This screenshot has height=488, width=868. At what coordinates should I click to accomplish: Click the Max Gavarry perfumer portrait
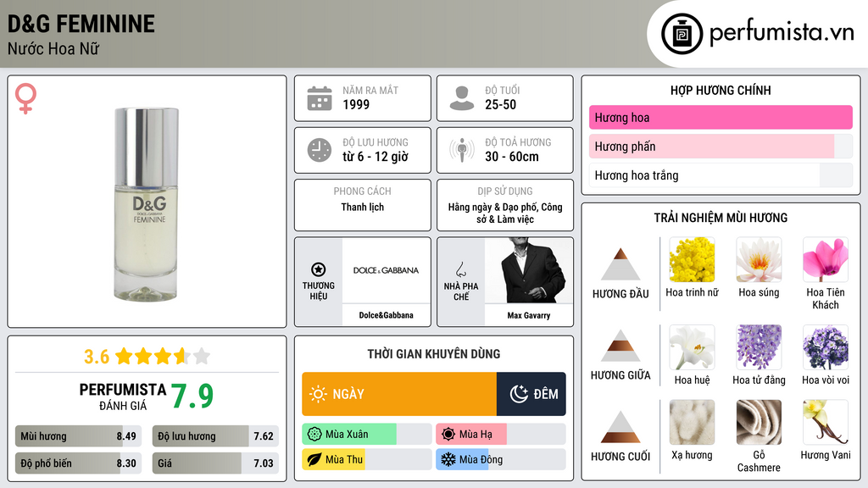tap(529, 270)
